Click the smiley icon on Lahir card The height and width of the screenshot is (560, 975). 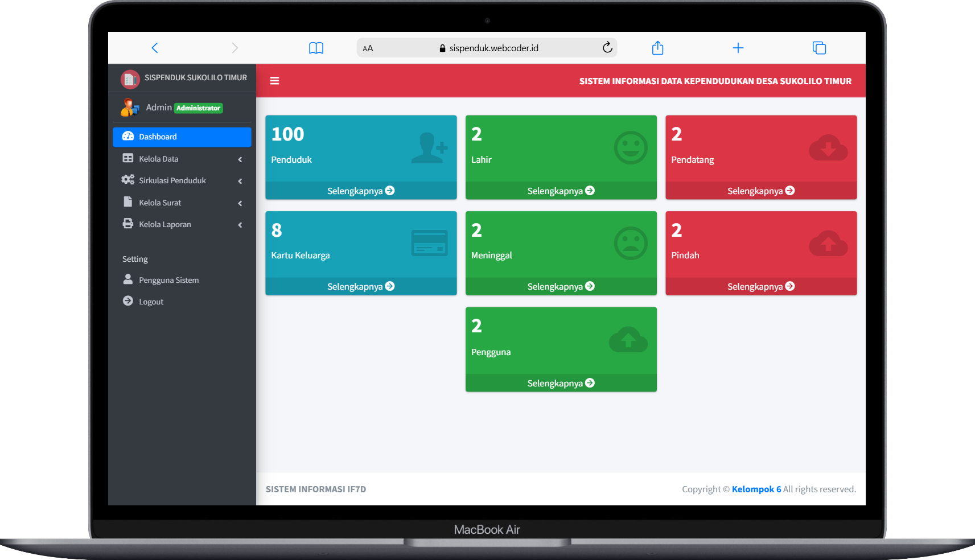(x=631, y=148)
